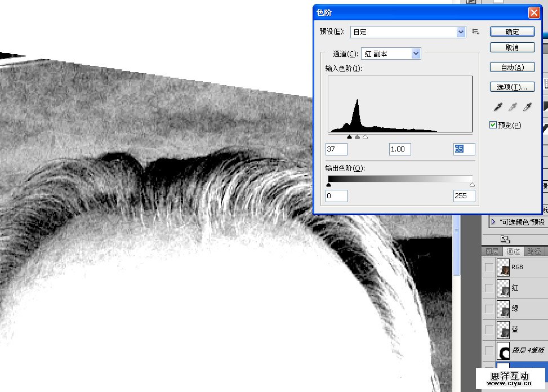Screen dimensions: 548x392
Task: Open the 通道 channel dropdown
Action: point(416,54)
